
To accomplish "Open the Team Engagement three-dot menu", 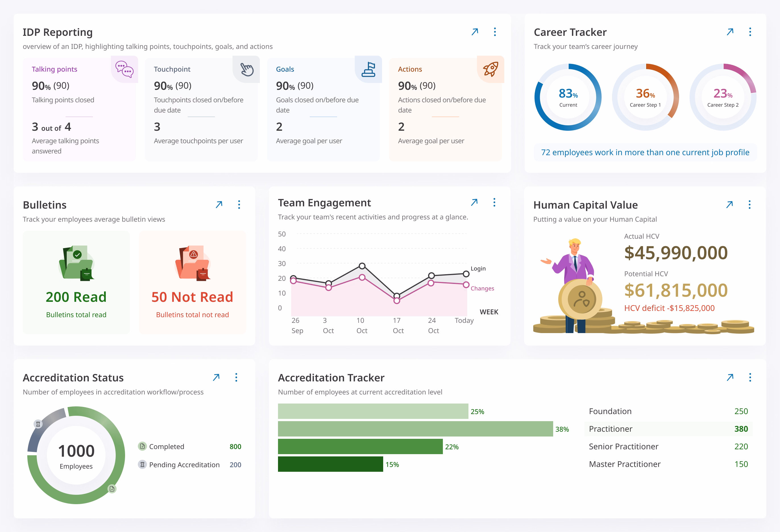I will click(x=494, y=202).
